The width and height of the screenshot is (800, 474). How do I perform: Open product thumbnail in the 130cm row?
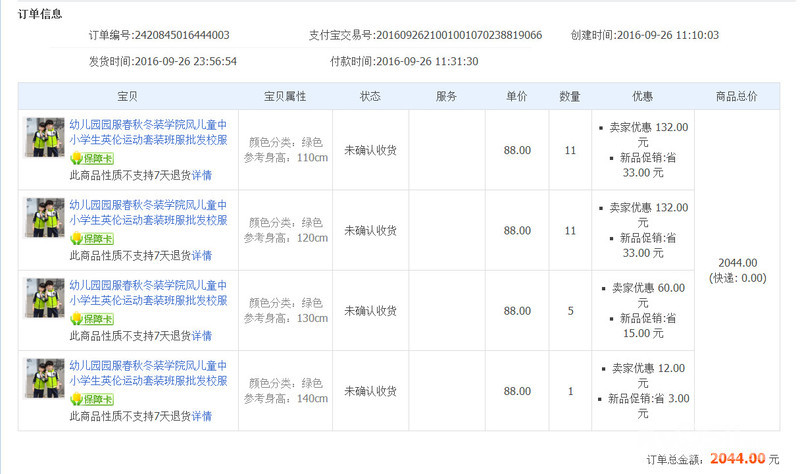coord(45,298)
